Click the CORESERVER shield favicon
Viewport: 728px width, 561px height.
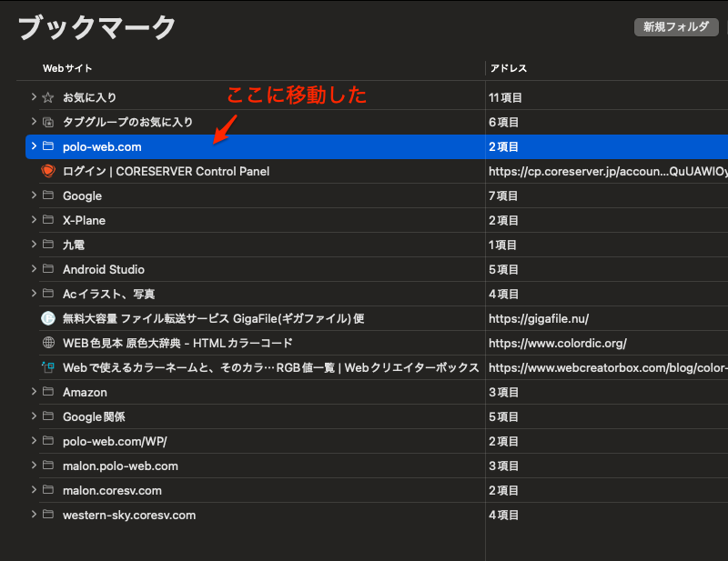point(48,171)
